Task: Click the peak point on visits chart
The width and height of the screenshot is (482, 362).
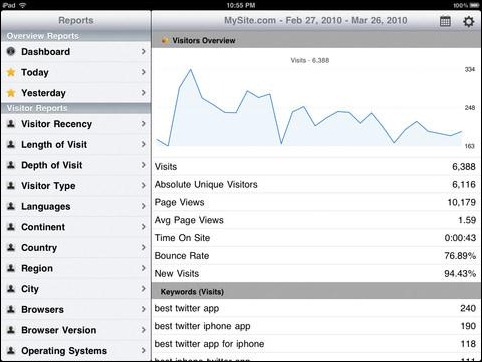Action: coord(191,70)
